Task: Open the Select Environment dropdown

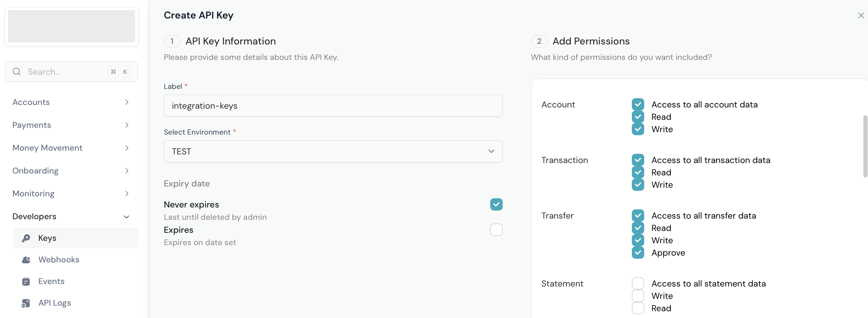Action: click(x=333, y=151)
